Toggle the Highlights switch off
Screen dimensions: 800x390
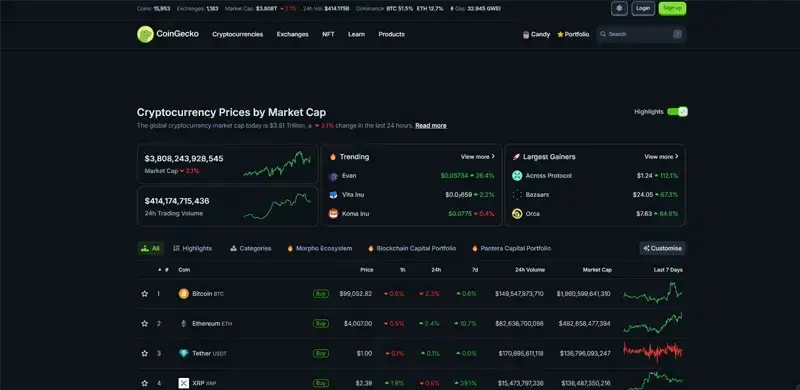[678, 112]
